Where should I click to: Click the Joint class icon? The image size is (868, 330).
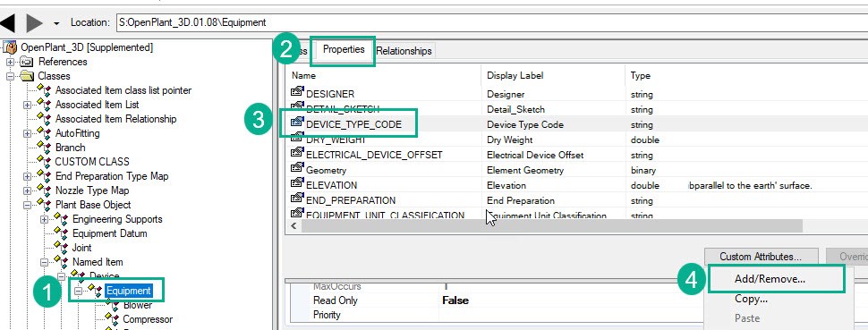pos(62,248)
